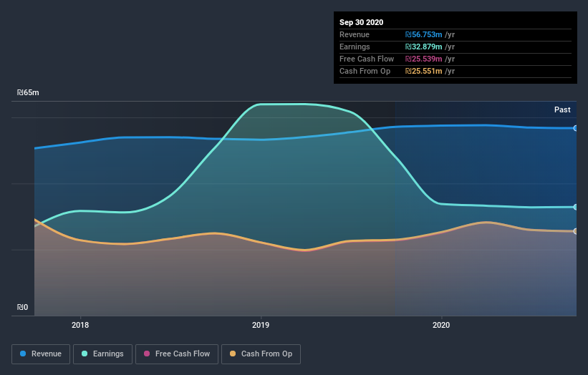Click the ₪0 y-axis label
This screenshot has width=588, height=375.
pyautogui.click(x=22, y=307)
